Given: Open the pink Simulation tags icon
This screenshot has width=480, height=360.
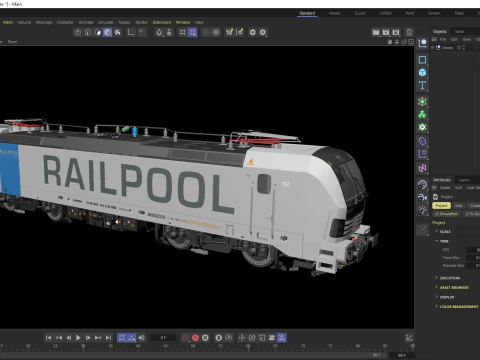Looking at the screenshot, I should point(422,168).
